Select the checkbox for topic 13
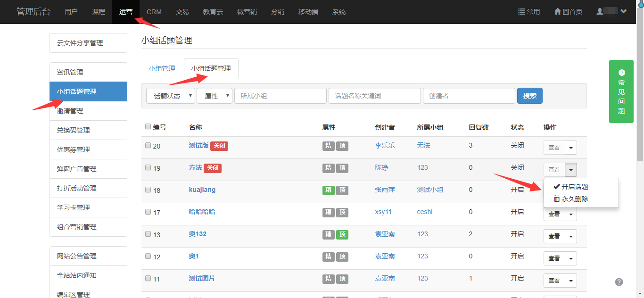 (x=148, y=234)
